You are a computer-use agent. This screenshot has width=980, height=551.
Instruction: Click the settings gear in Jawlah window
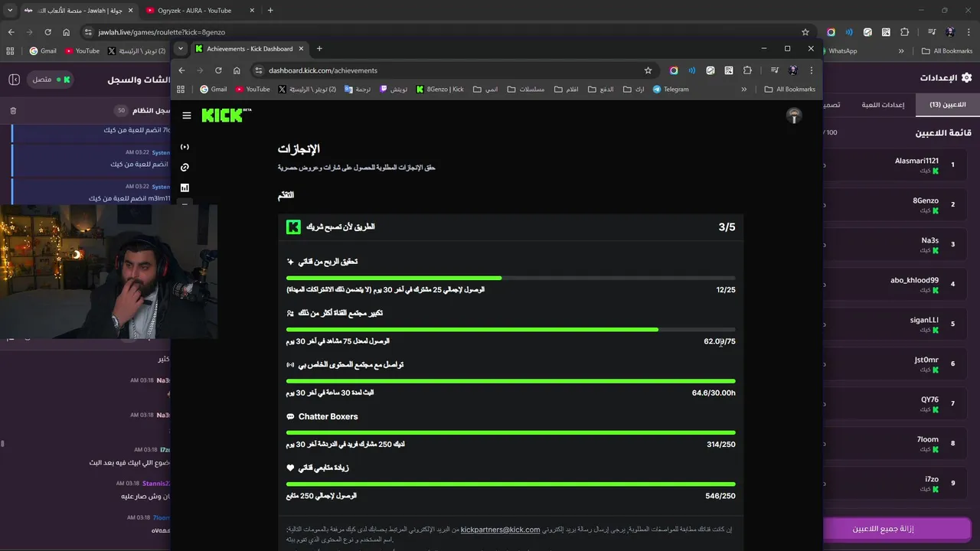coord(966,78)
